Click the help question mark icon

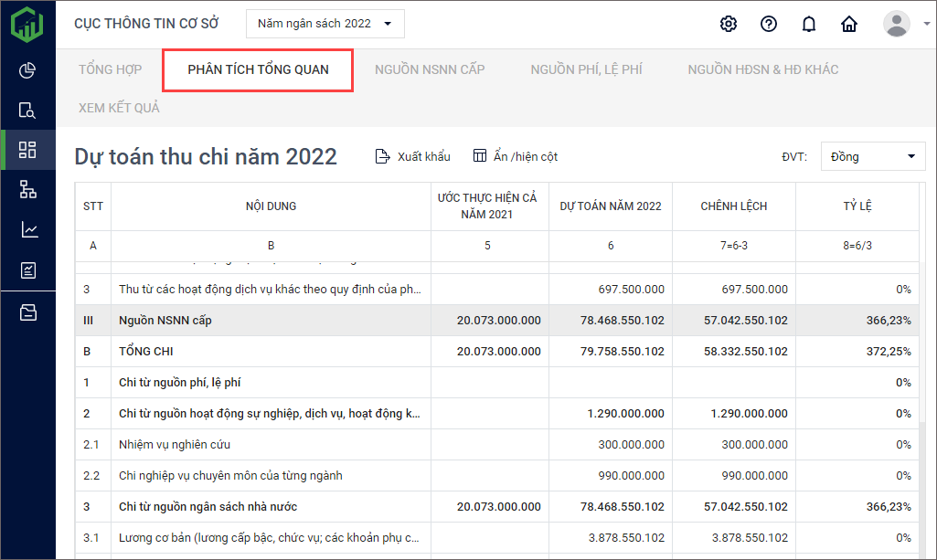pos(769,24)
